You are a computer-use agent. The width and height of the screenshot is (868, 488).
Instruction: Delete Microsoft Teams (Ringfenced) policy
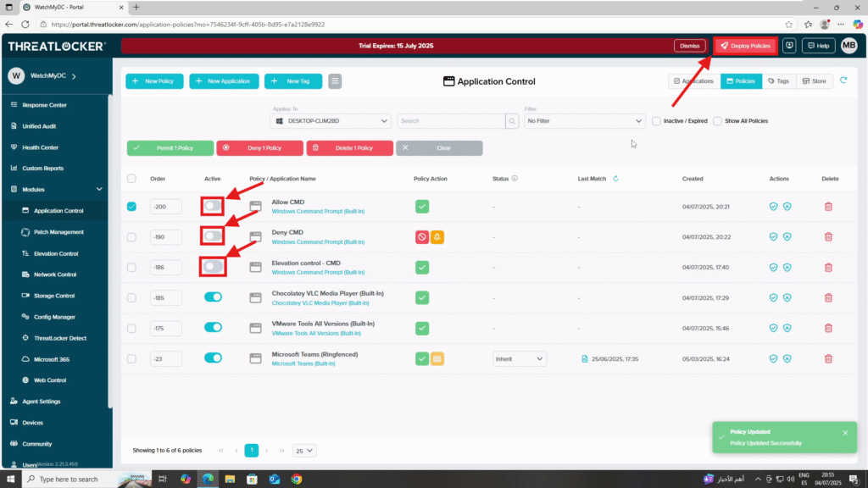click(828, 358)
